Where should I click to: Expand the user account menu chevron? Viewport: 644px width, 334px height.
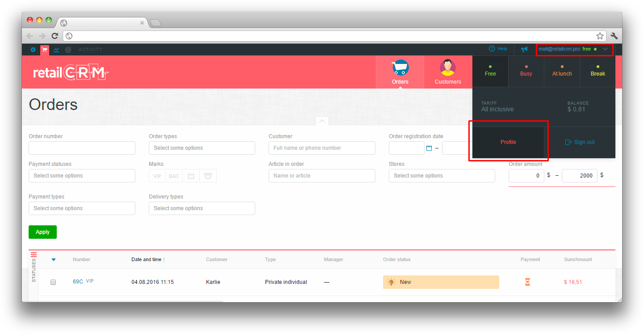pos(605,49)
